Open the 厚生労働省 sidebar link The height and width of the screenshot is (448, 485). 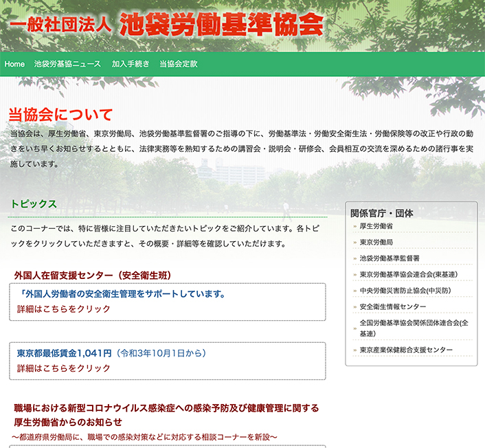pos(376,225)
